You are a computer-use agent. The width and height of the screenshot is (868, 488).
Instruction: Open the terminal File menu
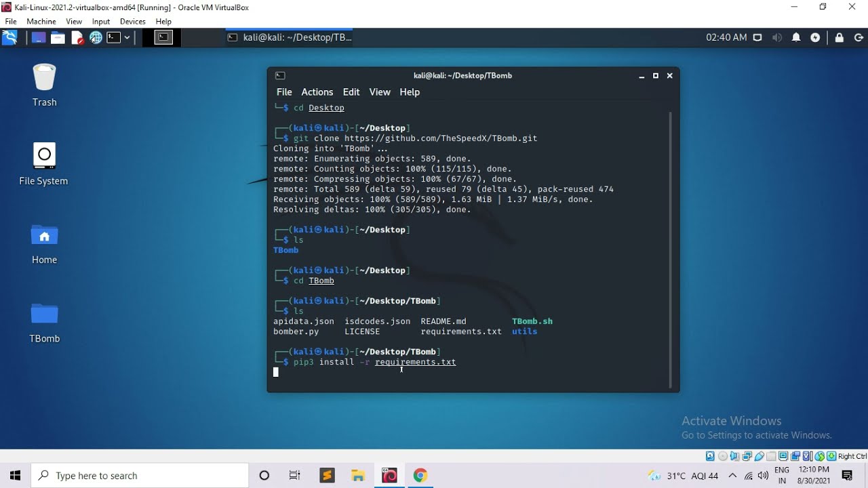[x=284, y=92]
